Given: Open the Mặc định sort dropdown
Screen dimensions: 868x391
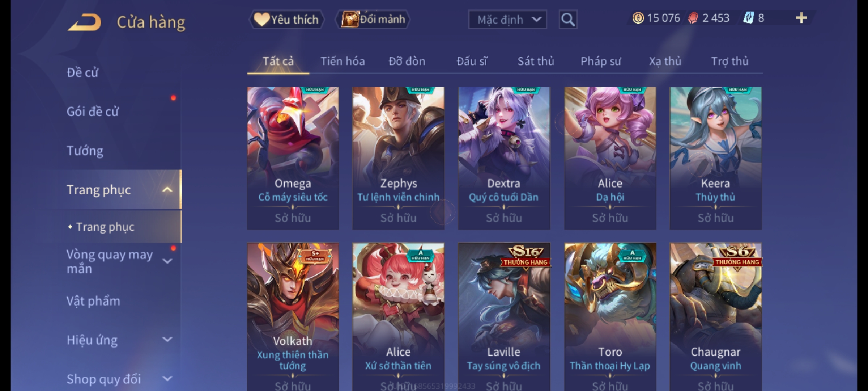Looking at the screenshot, I should pos(507,20).
